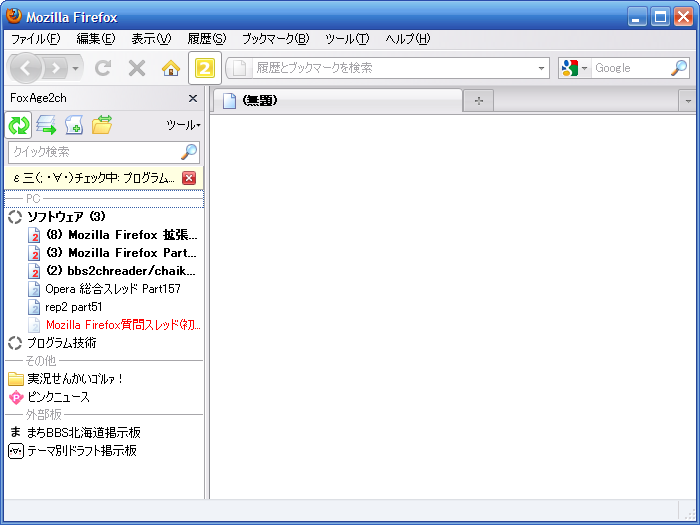Open the URL bar history dropdown arrow
This screenshot has height=525, width=700.
[542, 68]
